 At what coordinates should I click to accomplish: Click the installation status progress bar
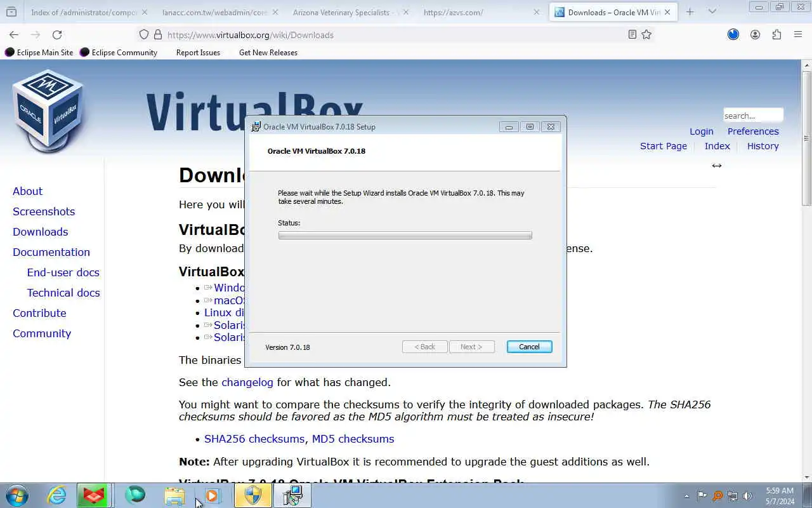405,236
